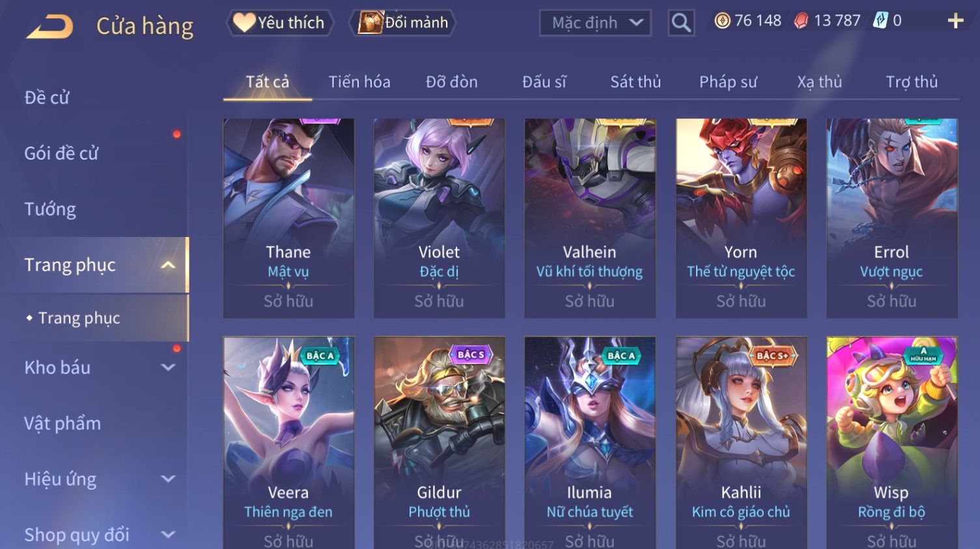Choose the Trang phục sub-item in sidebar
Screen dimensions: 980x549
[x=79, y=318]
